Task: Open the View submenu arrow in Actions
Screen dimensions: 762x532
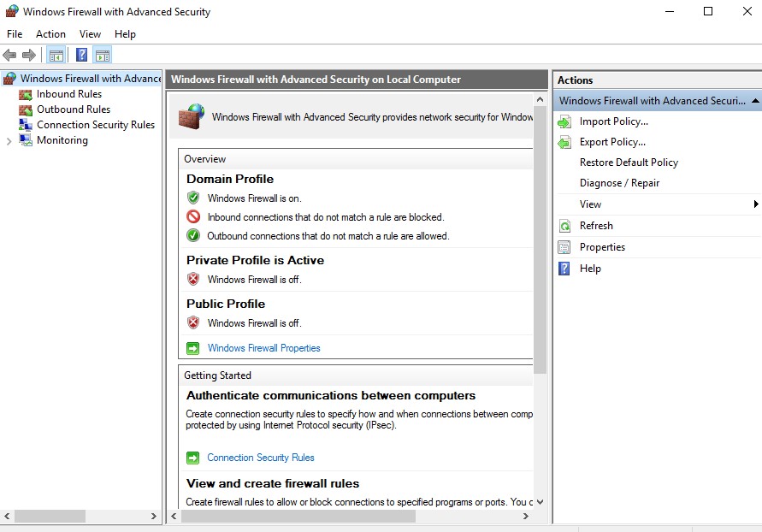Action: point(756,204)
